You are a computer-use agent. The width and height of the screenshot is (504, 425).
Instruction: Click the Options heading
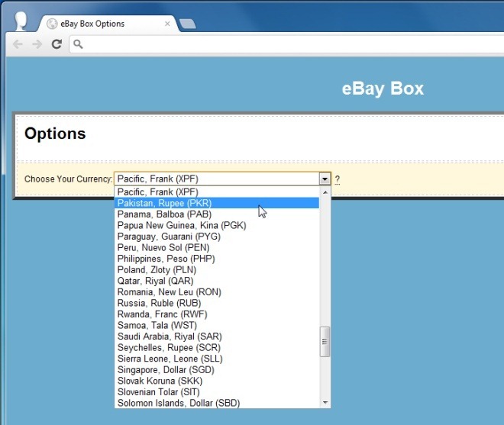point(55,134)
